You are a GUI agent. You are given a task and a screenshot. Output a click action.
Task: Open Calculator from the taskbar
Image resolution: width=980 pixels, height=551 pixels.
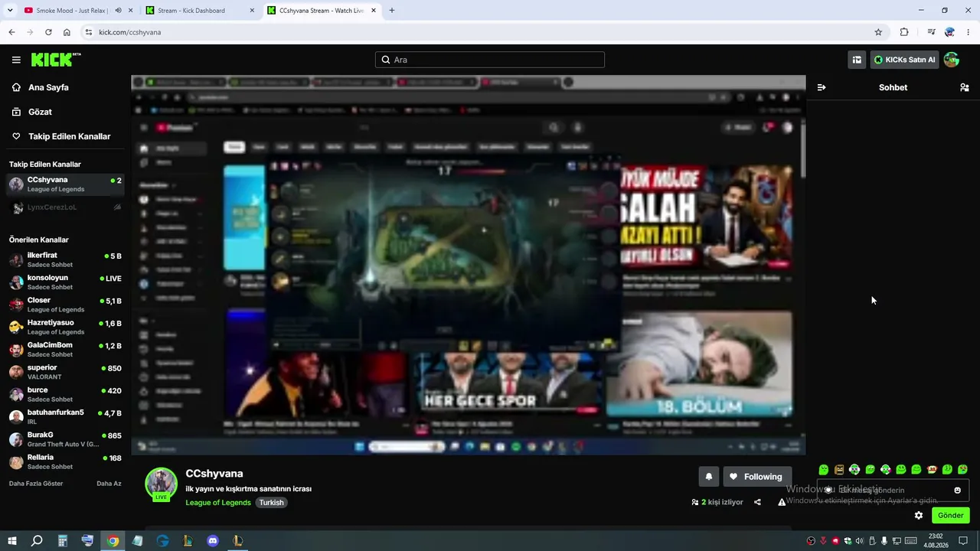point(63,541)
